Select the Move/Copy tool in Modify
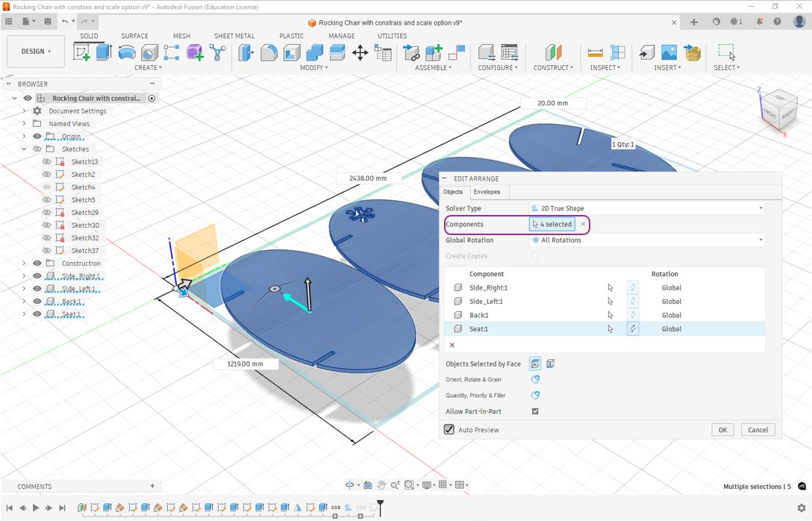Viewport: 812px width, 521px height. 360,52
